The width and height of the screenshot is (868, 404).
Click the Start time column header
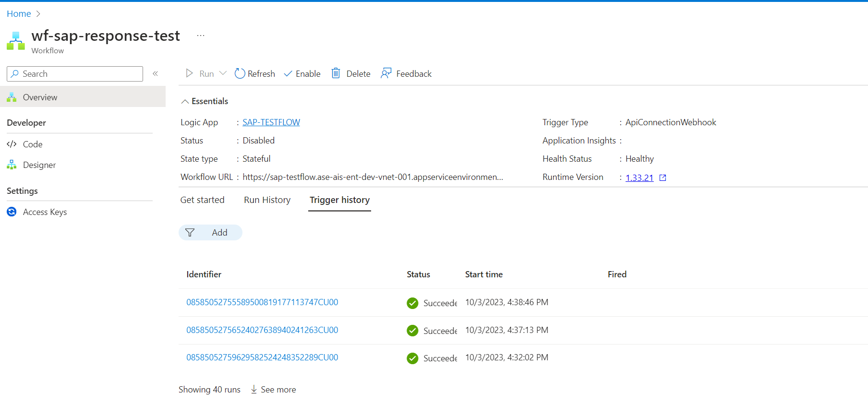pos(484,274)
